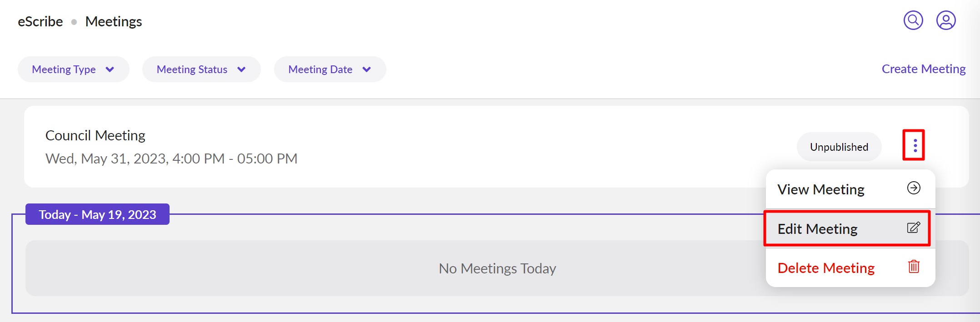Expand the Meeting Type filter
This screenshot has height=322, width=980.
click(73, 69)
